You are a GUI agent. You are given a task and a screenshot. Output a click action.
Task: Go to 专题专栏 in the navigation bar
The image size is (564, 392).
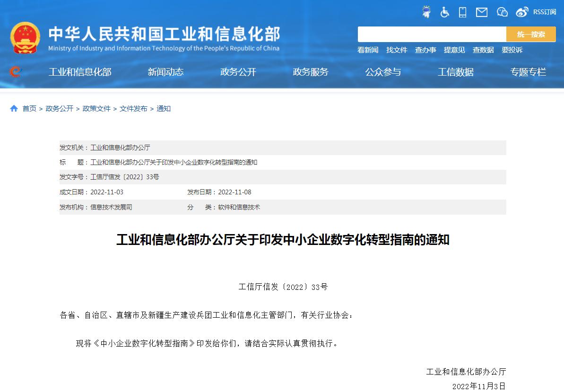click(x=528, y=72)
